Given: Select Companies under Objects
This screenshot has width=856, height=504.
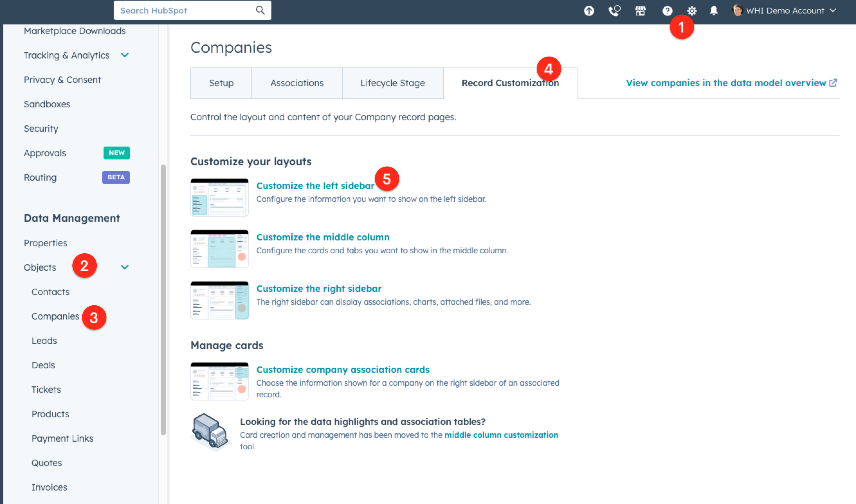Looking at the screenshot, I should tap(55, 316).
